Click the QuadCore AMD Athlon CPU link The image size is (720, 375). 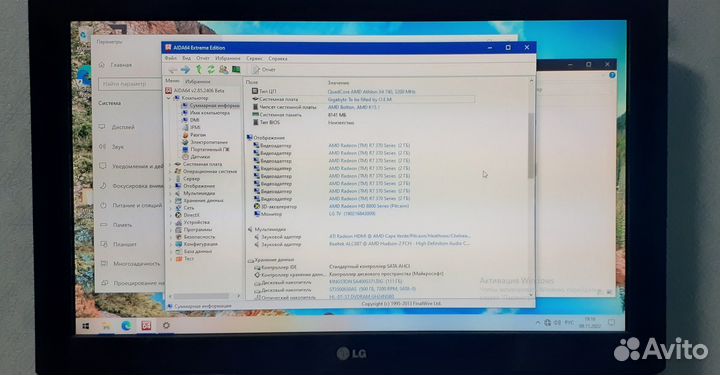(x=371, y=91)
